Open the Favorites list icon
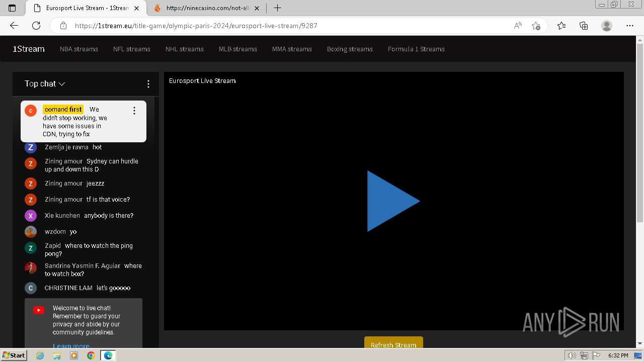Image resolution: width=644 pixels, height=362 pixels. (561, 26)
